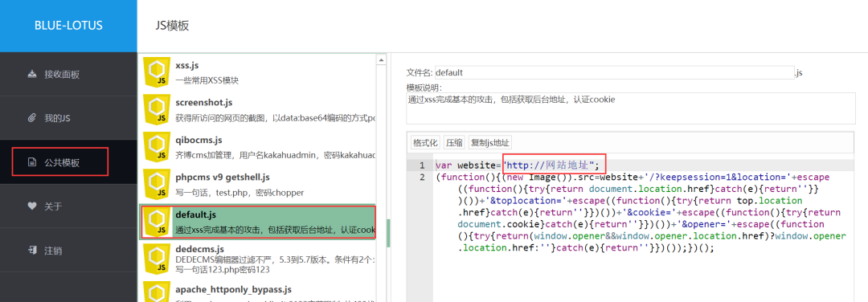Image resolution: width=868 pixels, height=302 pixels.
Task: Select the phpcms v9 getshell.js title
Action: 223,178
